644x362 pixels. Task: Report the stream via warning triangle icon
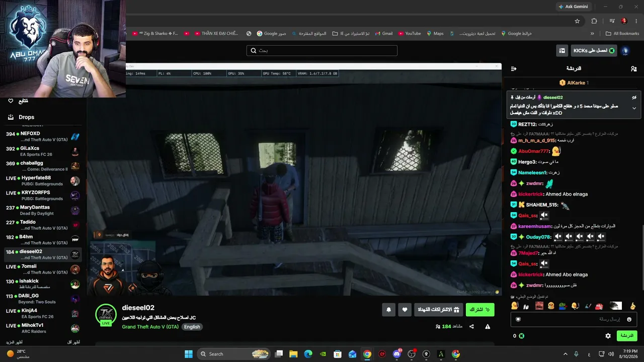(488, 326)
